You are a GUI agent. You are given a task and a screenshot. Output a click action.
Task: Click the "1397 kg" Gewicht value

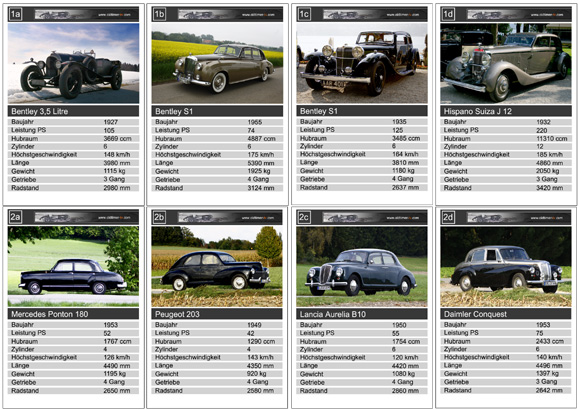click(x=547, y=373)
